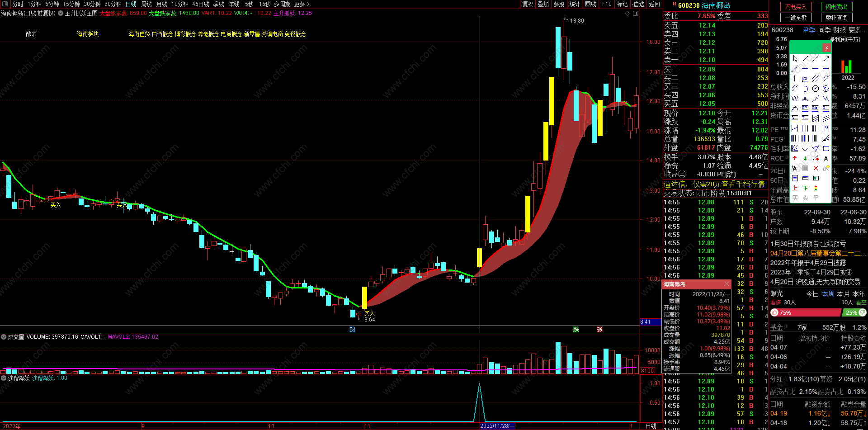Click the green 下 marker tool
Viewport: 868px width, 430px height.
(x=805, y=188)
